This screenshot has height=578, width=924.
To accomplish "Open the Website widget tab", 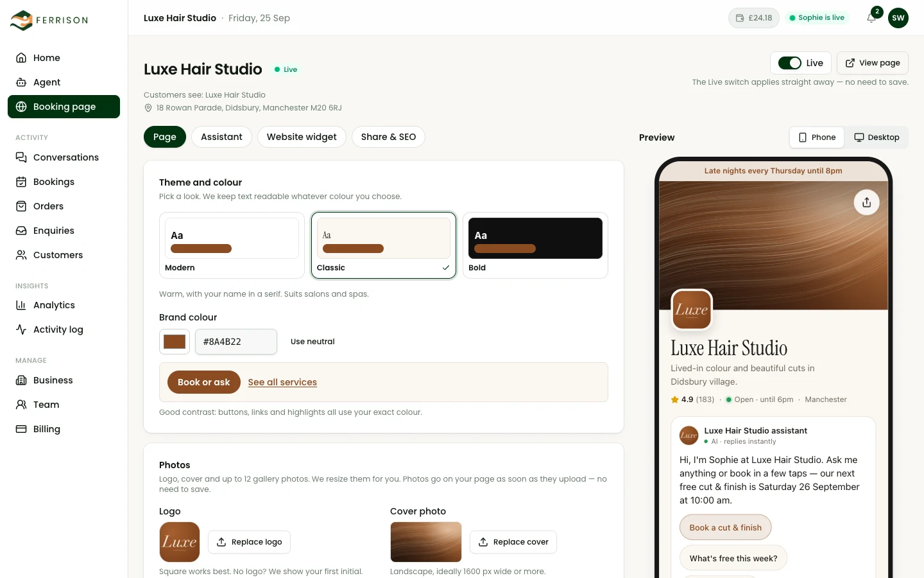I will click(x=302, y=137).
